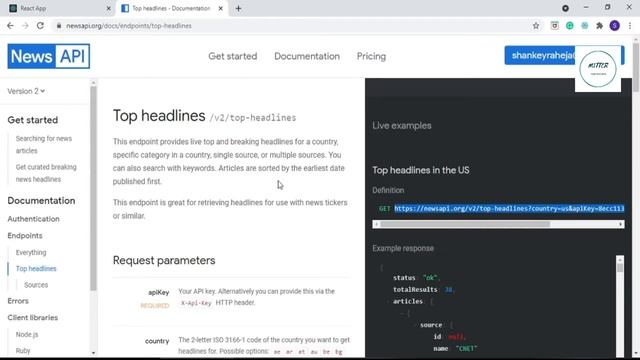Open Pricing in top navigation
The image size is (640, 360).
click(x=371, y=56)
